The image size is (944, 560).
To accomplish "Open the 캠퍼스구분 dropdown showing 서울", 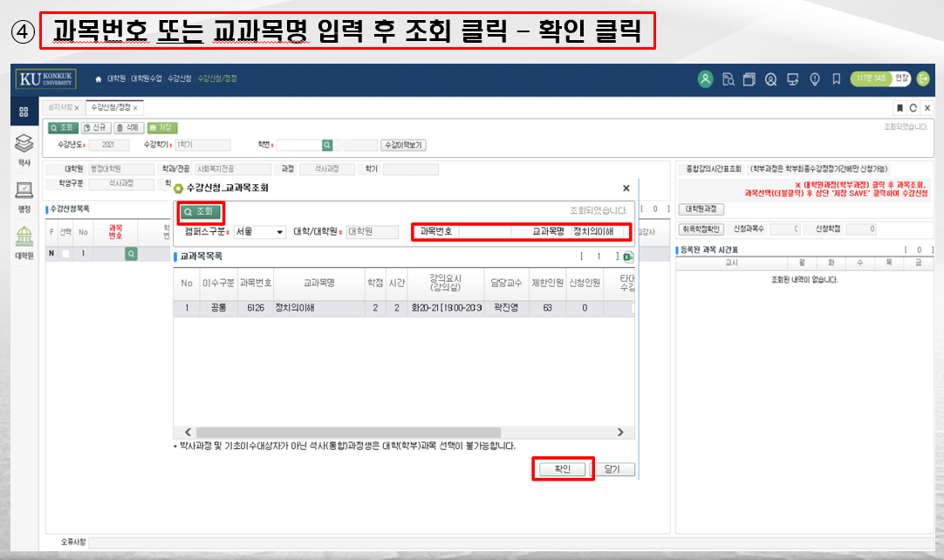I will coord(259,232).
